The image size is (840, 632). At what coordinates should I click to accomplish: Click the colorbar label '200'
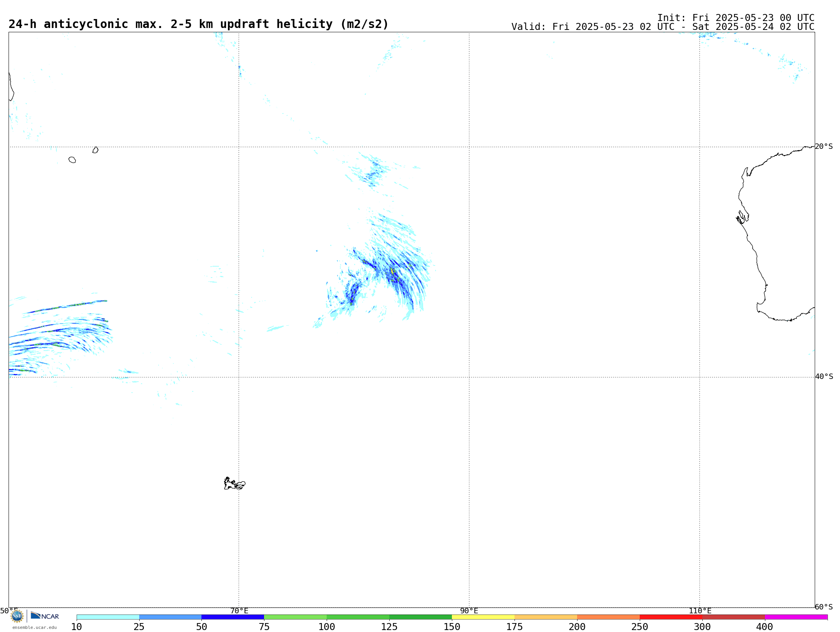pos(577,627)
